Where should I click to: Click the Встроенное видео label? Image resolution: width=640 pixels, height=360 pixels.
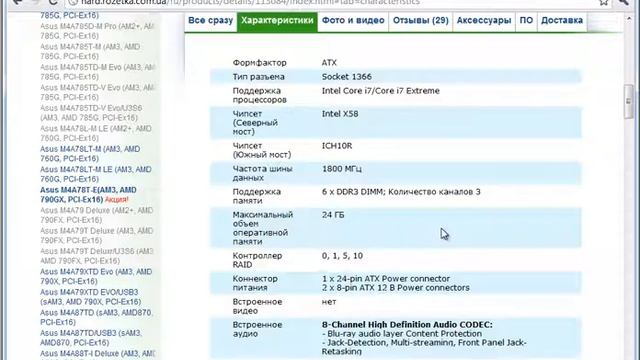[257, 306]
